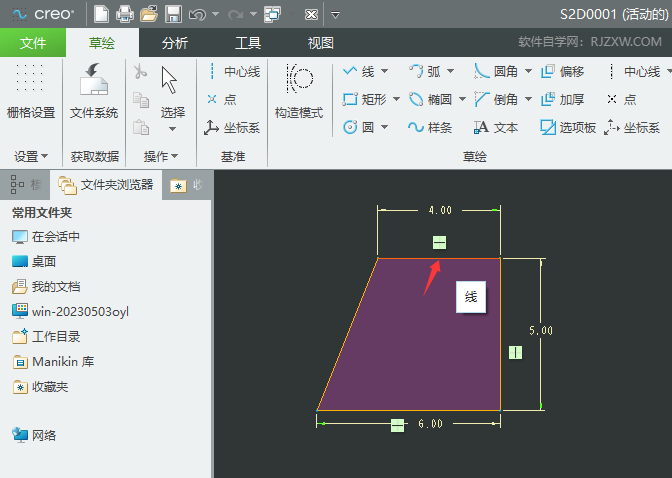Switch to the Sketch (草绘) ribbon tab
Viewport: 672px width, 478px height.
[x=102, y=42]
